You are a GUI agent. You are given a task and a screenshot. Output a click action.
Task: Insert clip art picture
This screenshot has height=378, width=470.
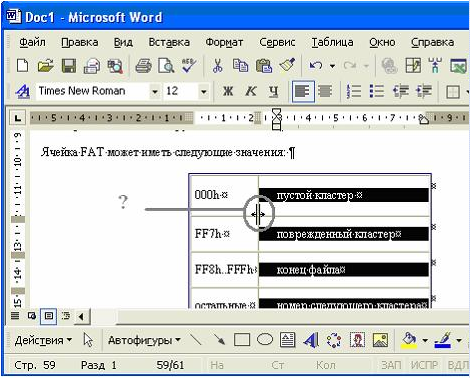(x=357, y=340)
